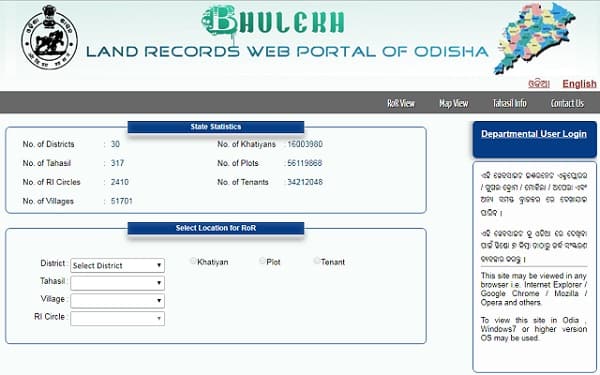Open the RoR View menu
This screenshot has height=375, width=600.
point(401,103)
